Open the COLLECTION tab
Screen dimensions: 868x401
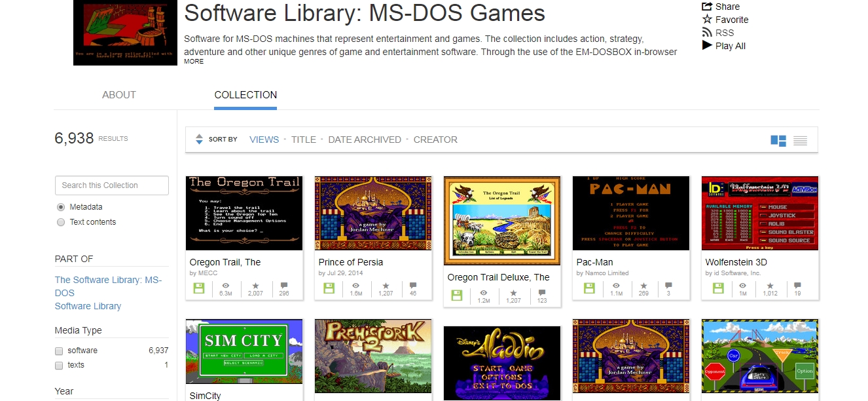tap(245, 95)
